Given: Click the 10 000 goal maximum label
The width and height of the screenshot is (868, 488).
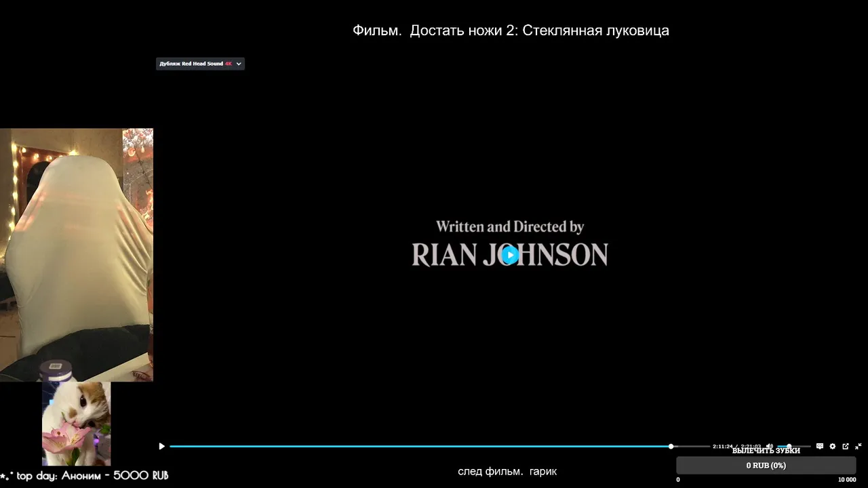Looking at the screenshot, I should (847, 480).
